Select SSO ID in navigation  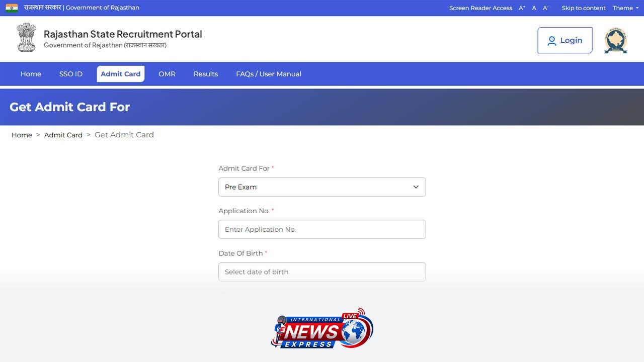[x=71, y=74]
